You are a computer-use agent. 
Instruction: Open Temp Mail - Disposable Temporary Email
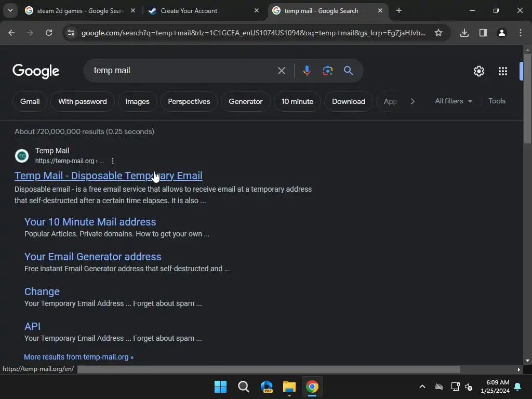109,176
